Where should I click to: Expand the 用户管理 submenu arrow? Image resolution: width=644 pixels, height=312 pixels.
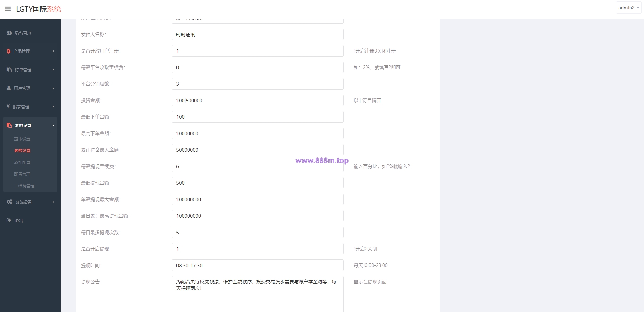(53, 88)
